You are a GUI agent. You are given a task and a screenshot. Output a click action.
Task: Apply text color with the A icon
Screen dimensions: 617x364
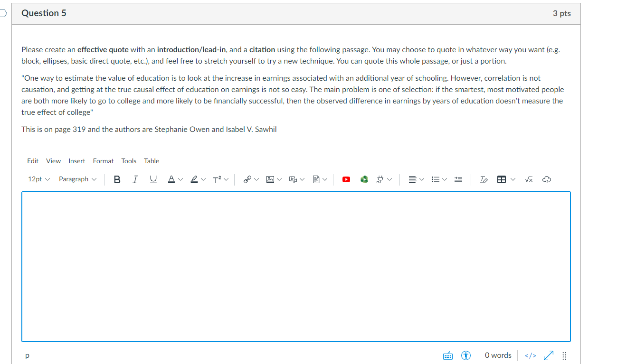click(171, 179)
